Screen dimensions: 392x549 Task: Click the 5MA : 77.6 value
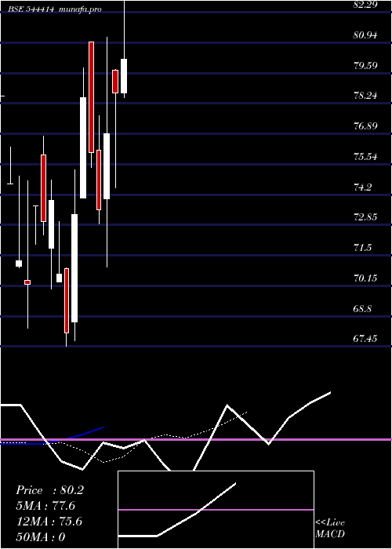tap(45, 506)
